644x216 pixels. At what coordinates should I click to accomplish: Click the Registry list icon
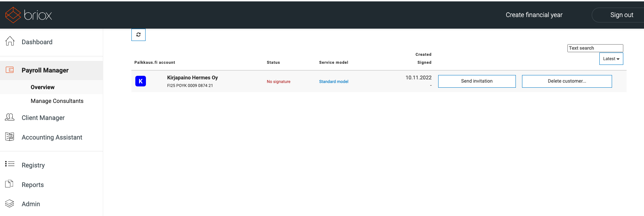click(x=10, y=164)
